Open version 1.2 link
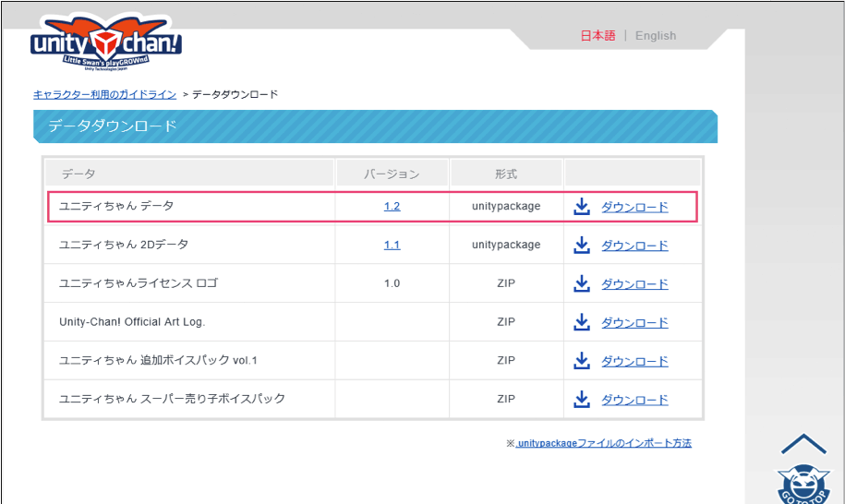 pos(392,206)
